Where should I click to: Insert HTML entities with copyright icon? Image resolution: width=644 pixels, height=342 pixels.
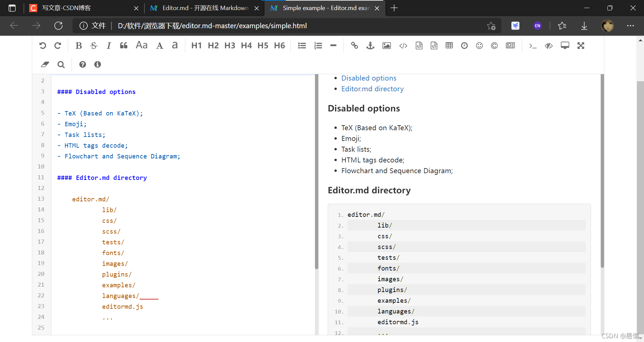[494, 46]
